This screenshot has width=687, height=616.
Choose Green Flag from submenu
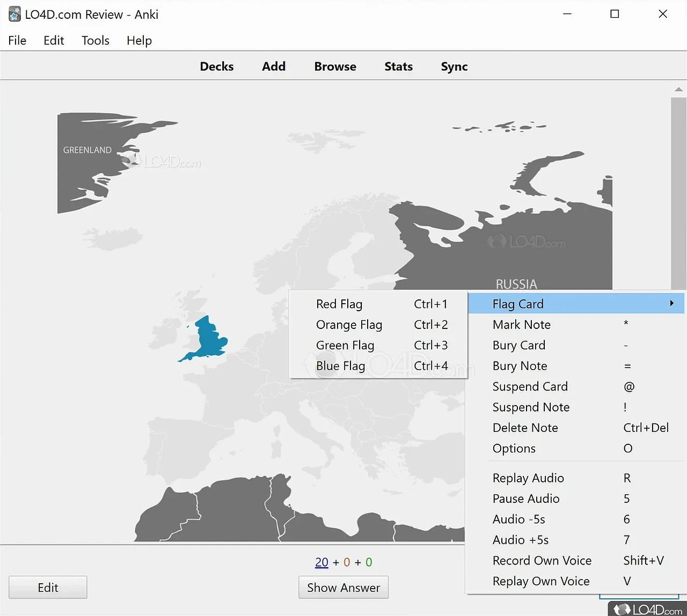click(378, 346)
